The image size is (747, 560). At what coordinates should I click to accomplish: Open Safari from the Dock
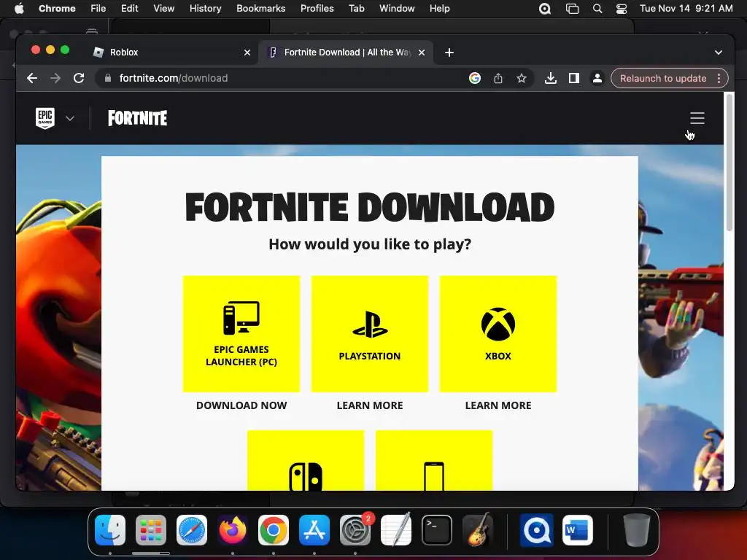pos(192,530)
